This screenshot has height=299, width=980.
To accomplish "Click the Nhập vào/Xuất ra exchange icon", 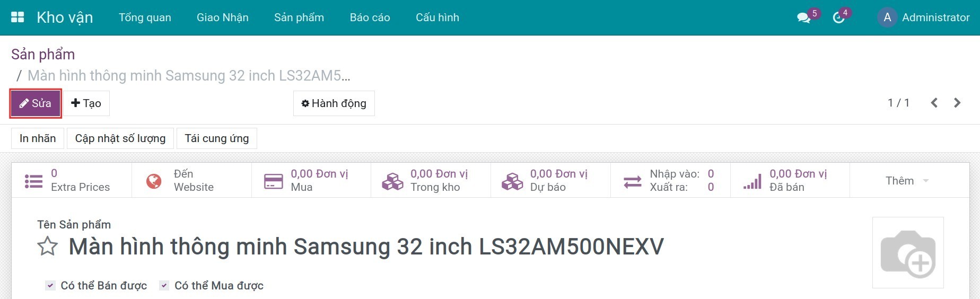I will [x=632, y=181].
